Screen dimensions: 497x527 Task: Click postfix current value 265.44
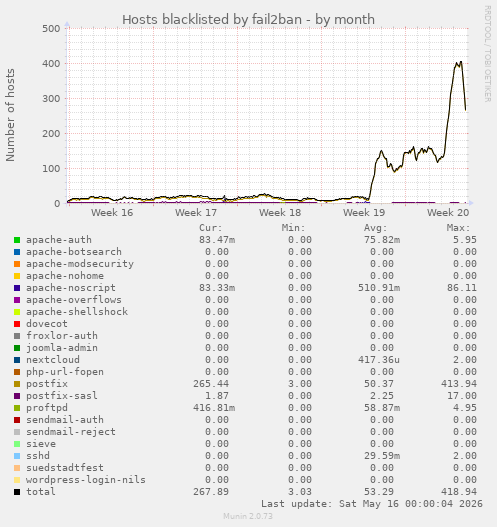(211, 384)
